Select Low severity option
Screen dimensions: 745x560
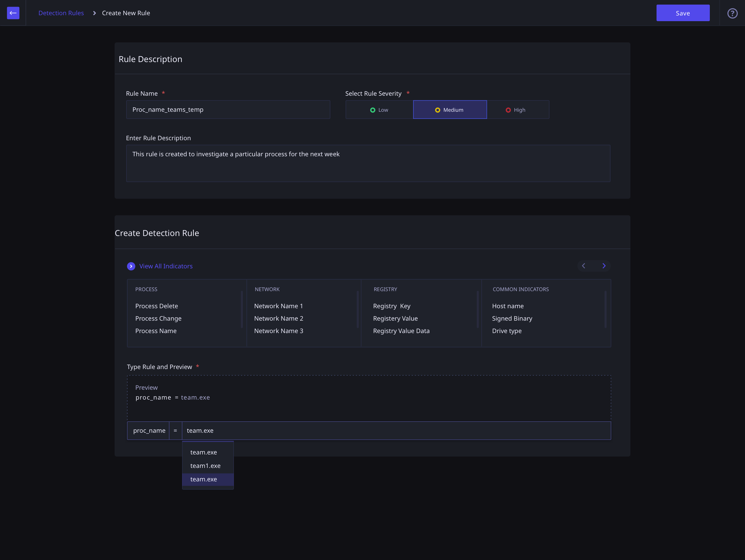[379, 110]
